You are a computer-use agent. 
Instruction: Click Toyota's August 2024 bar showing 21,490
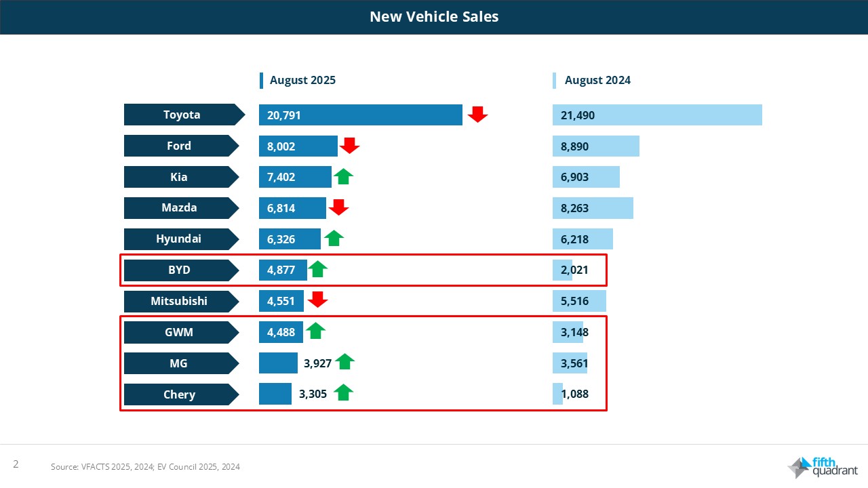click(656, 115)
